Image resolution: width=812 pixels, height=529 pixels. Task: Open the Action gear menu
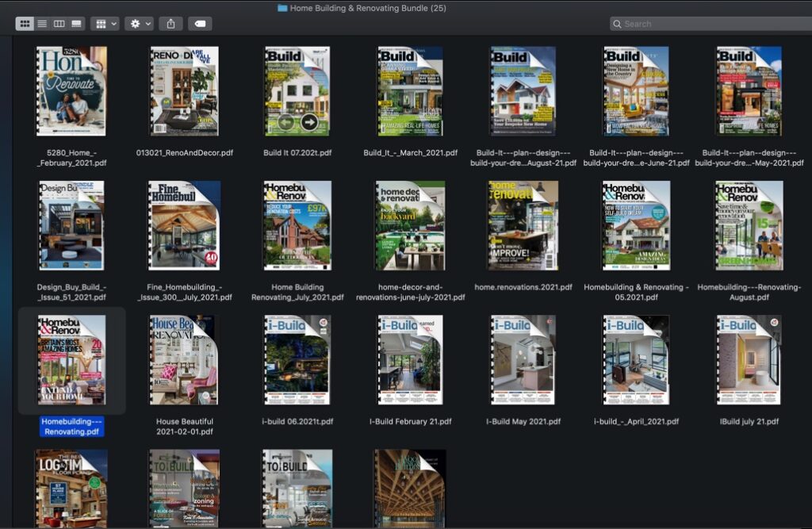[x=133, y=23]
